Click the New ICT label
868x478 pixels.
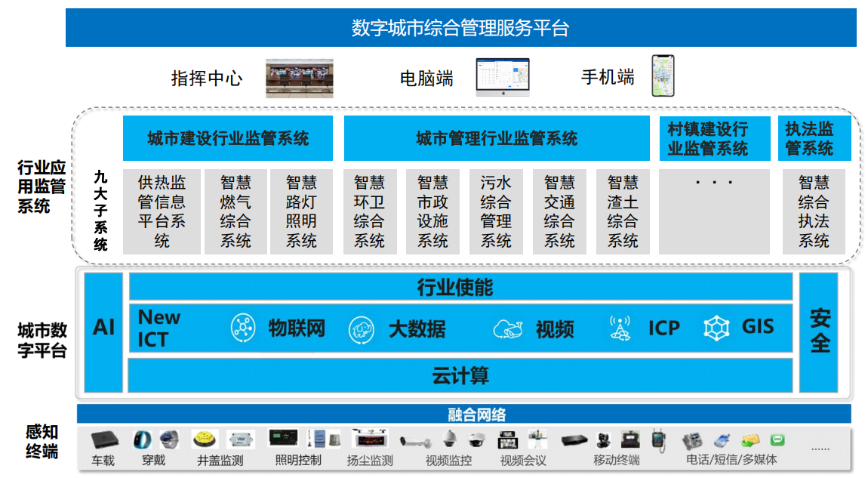click(x=159, y=328)
